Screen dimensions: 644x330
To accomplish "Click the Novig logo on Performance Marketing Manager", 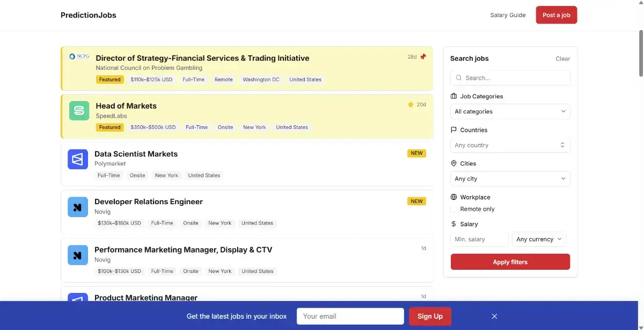I will click(78, 255).
